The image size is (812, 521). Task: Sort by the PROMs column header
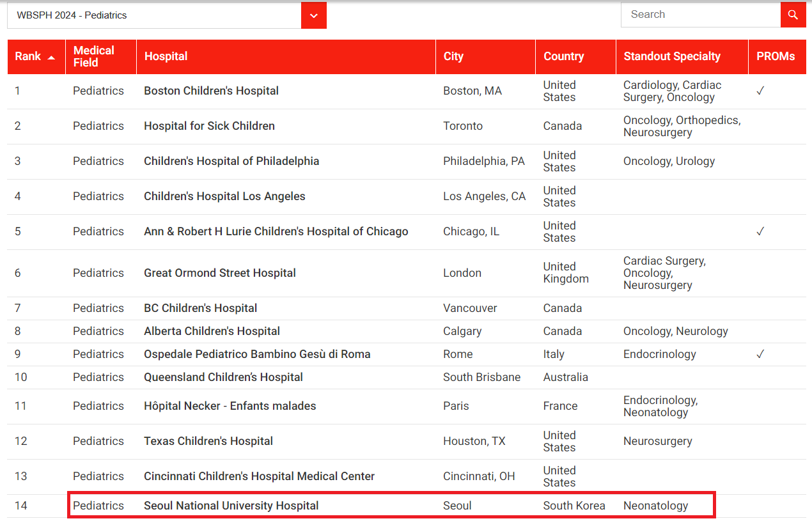777,57
